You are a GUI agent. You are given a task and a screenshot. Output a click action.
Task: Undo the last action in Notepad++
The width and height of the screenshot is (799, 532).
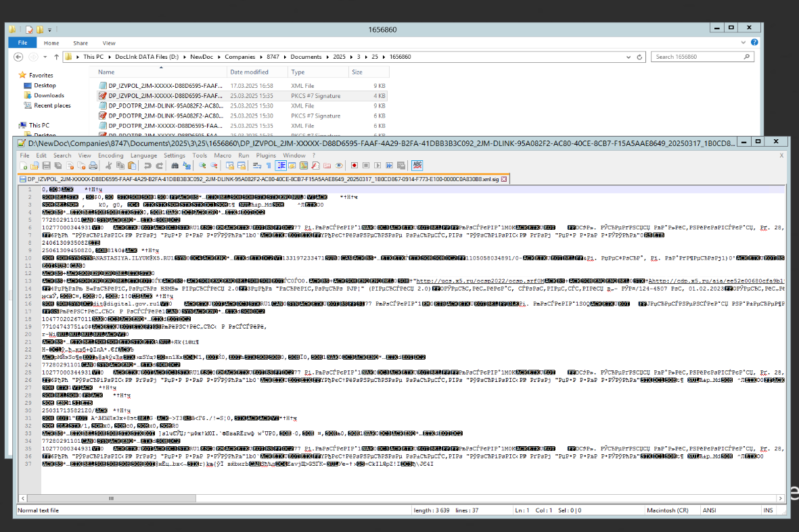[147, 166]
